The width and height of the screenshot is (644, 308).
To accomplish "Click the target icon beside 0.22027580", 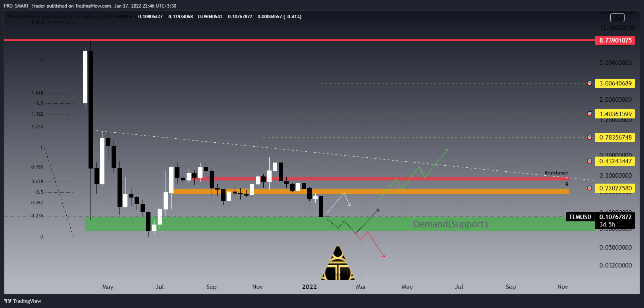I will [x=590, y=188].
